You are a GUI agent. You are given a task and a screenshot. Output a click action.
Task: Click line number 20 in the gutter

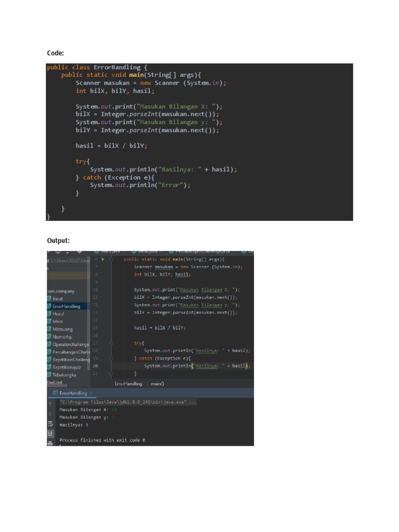pos(95,366)
